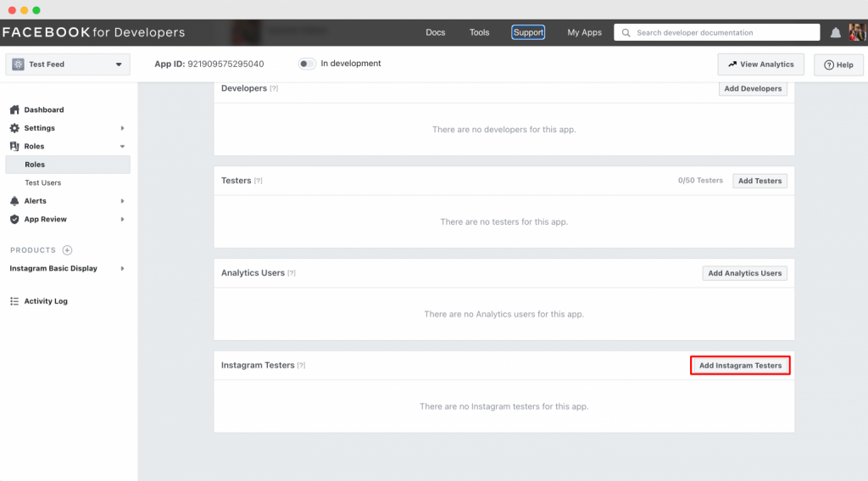Viewport: 868px width, 481px height.
Task: Expand the App Review submenu arrow
Action: (x=122, y=220)
